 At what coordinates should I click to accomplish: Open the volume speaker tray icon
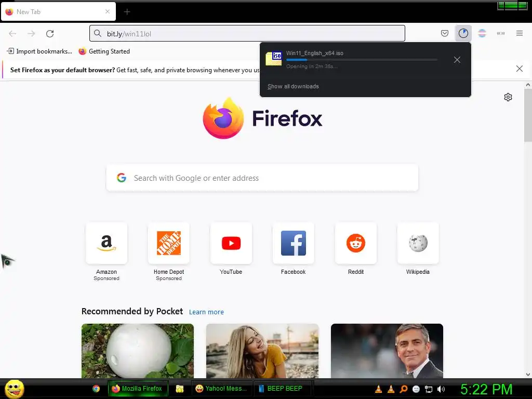tap(441, 389)
